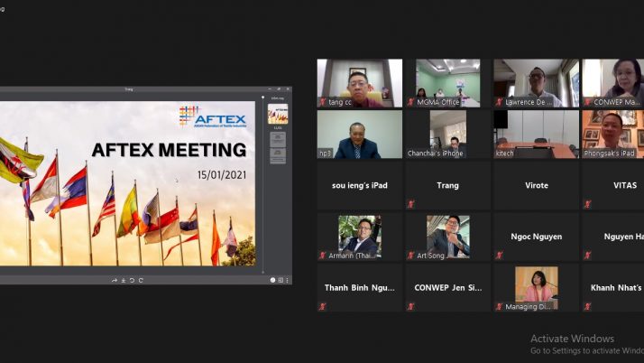Click the 'AFTEX MEETING' slide title
644x363 pixels.
[170, 150]
